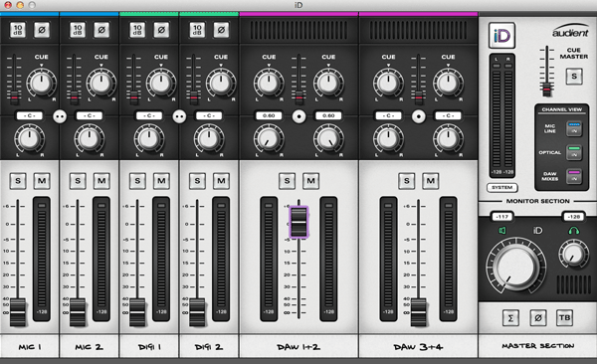
Task: Toggle Mic Line channel view
Action: pos(574,128)
